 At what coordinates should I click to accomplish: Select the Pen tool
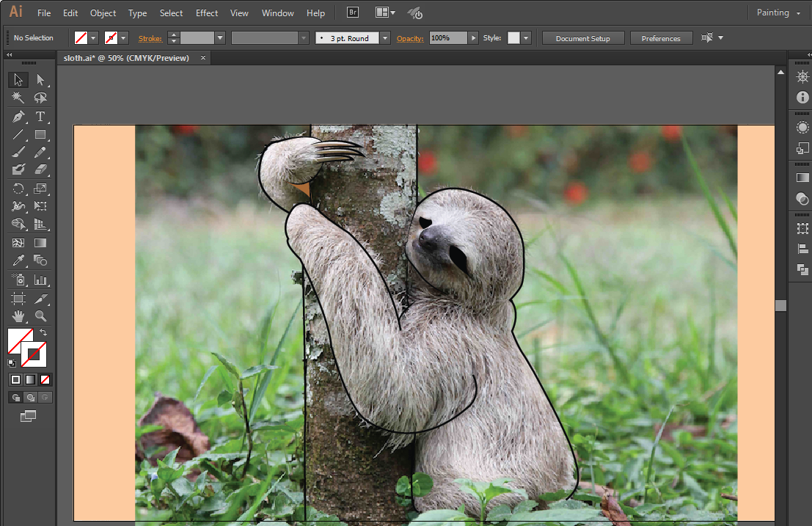point(18,117)
